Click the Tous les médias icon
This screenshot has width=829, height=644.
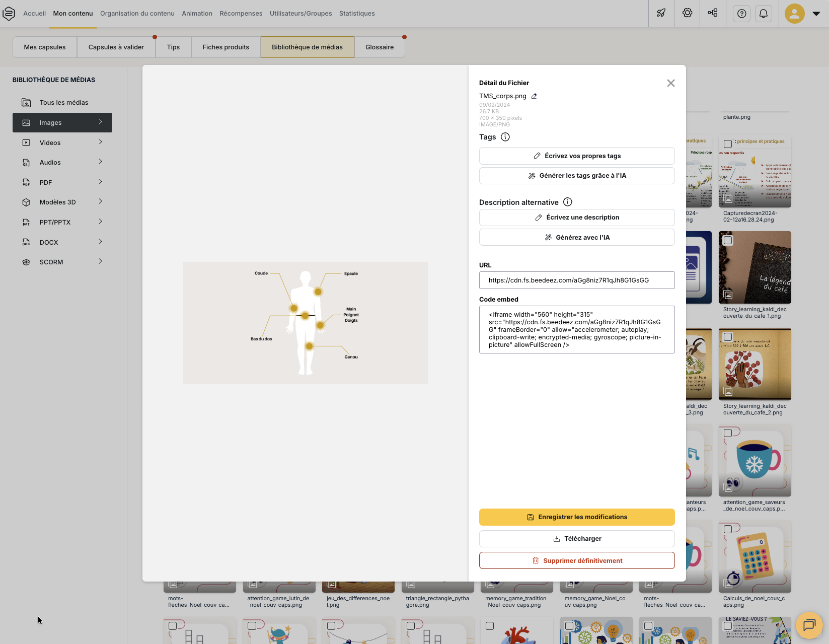pos(26,103)
